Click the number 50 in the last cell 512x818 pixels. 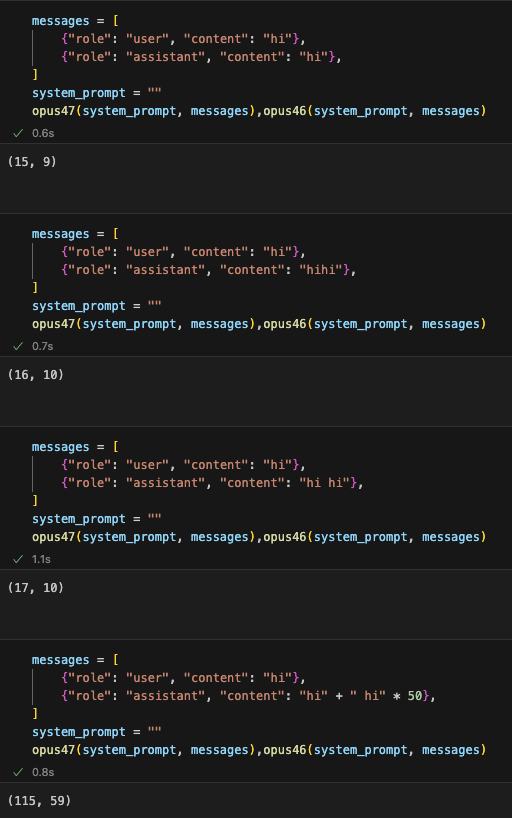pos(414,695)
